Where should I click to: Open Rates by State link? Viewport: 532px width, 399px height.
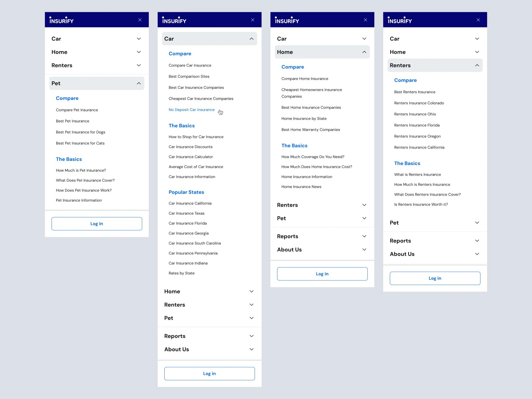point(181,273)
